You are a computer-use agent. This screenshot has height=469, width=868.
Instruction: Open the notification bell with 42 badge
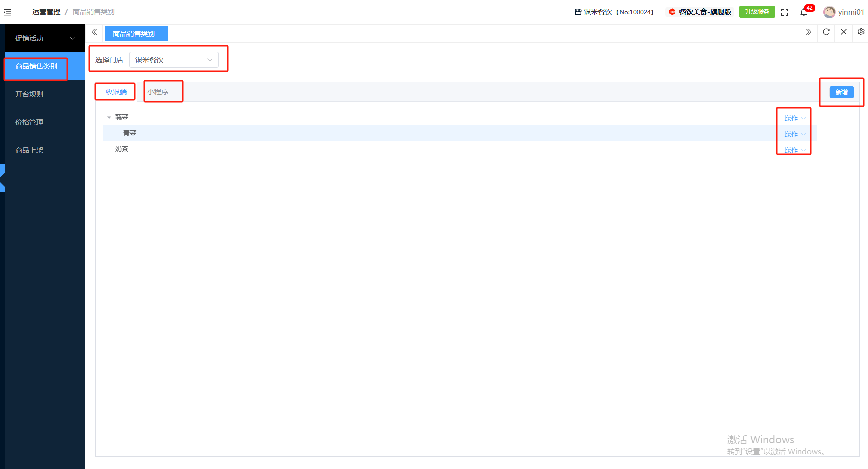[x=804, y=12]
